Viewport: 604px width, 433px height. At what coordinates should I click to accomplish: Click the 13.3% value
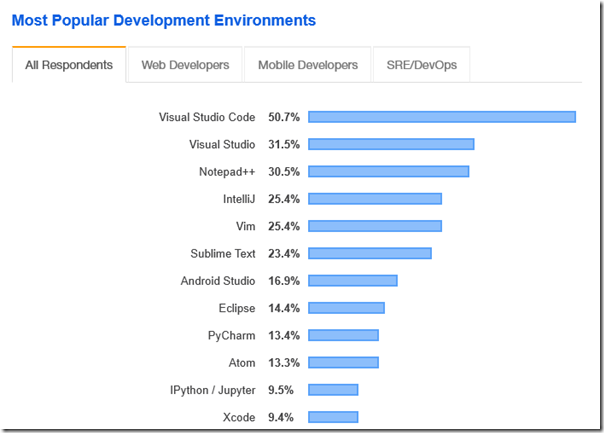[x=284, y=363]
